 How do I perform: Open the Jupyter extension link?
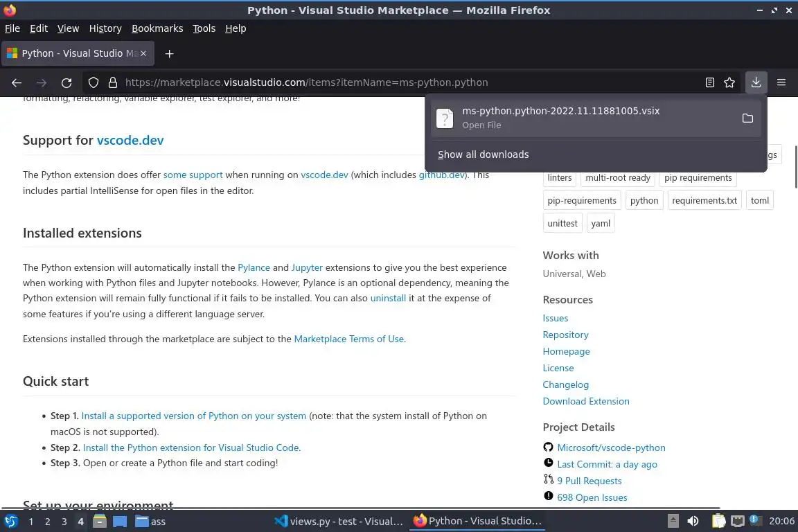pos(307,268)
